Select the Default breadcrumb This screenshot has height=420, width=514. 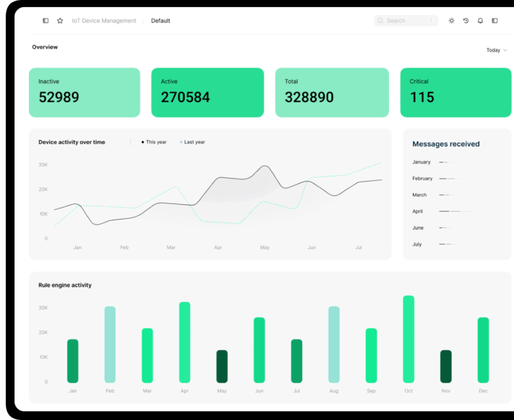(161, 21)
